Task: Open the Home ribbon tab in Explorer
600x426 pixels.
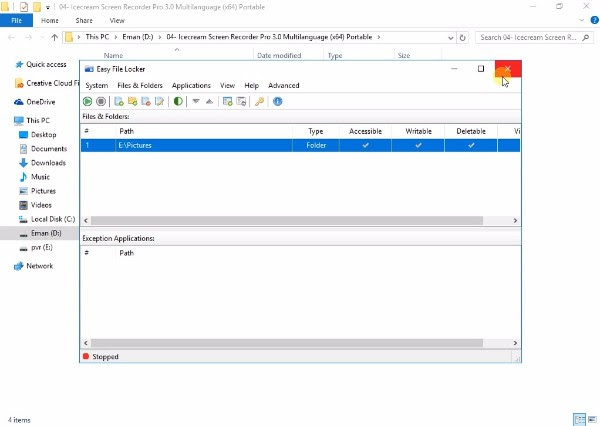Action: click(x=50, y=21)
